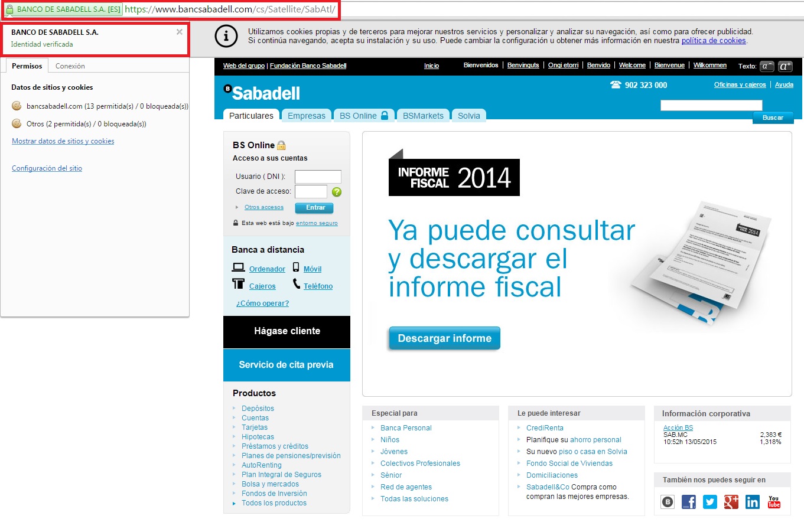Click the telephone icon near 902 323 000
Image resolution: width=804 pixels, height=532 pixels.
616,85
